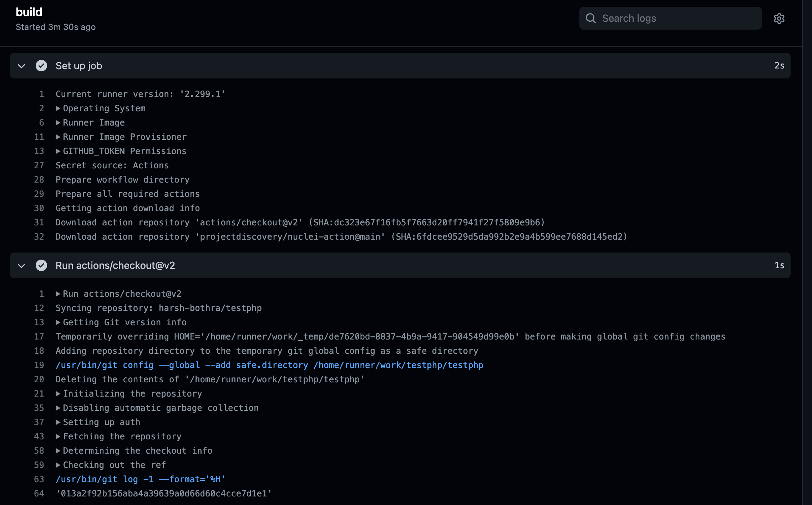Screen dimensions: 812x505
Task: Click line number 19 in checkout log
Action: click(x=39, y=365)
